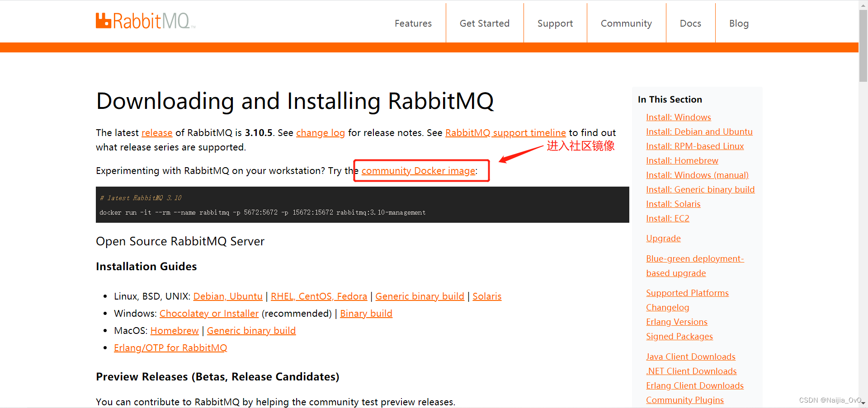Open the Features menu
Image resolution: width=868 pixels, height=408 pixels.
413,23
